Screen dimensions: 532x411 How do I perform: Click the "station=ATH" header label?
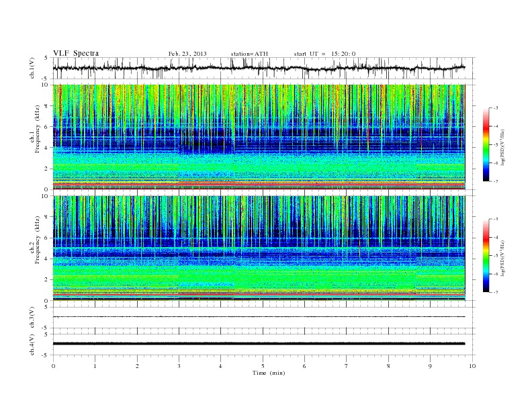249,54
